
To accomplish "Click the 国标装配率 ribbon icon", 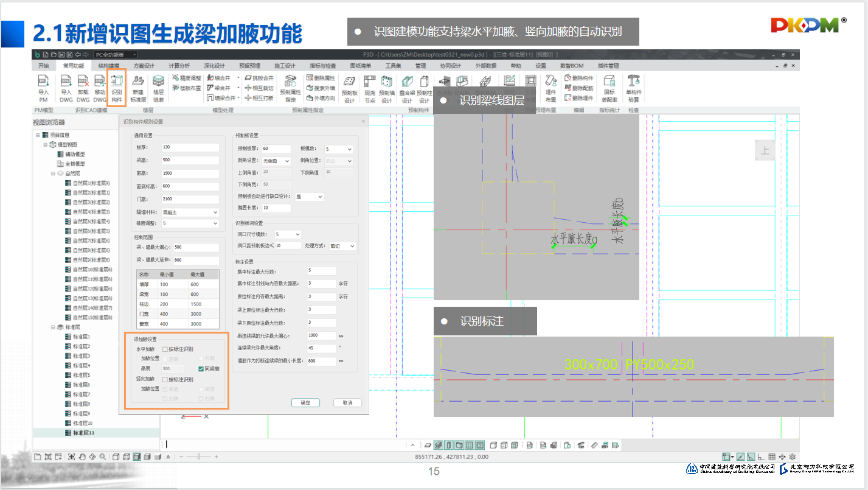I will point(609,88).
